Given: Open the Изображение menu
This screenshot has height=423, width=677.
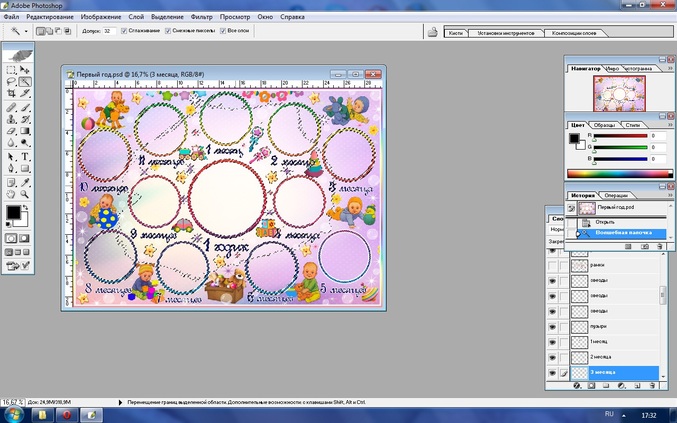Looking at the screenshot, I should coord(98,18).
